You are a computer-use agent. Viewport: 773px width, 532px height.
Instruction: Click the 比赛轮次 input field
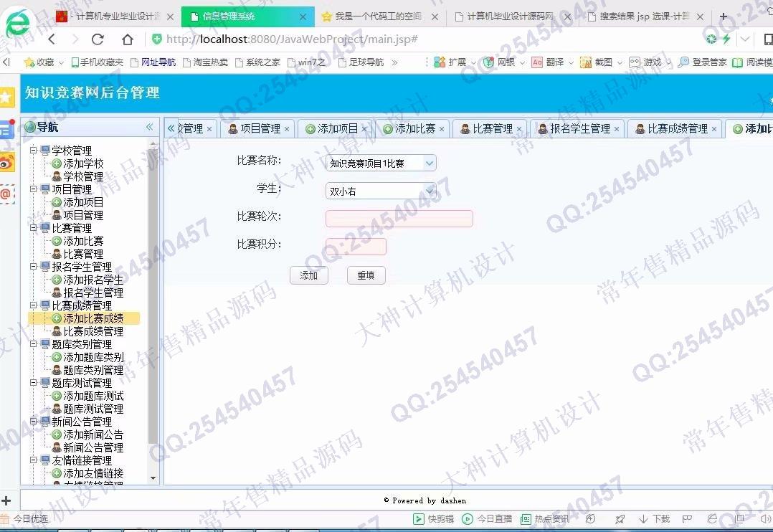click(399, 219)
